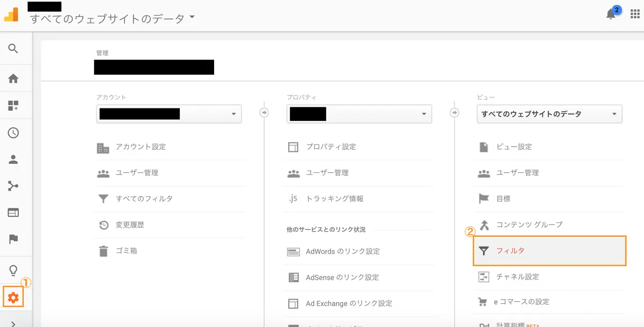
Task: Open the header view selector すべてのウェブサイトのデータ
Action: [x=113, y=18]
